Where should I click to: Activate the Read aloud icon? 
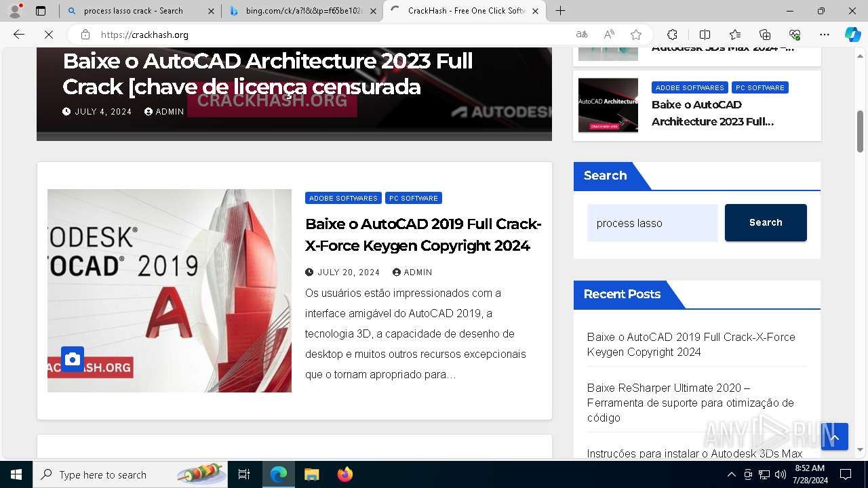(609, 35)
